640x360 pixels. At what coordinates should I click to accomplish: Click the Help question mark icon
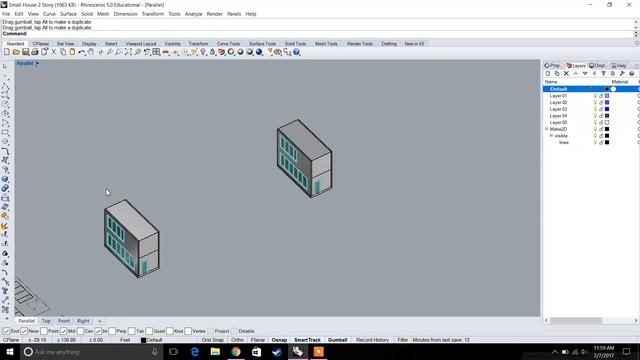[297, 52]
